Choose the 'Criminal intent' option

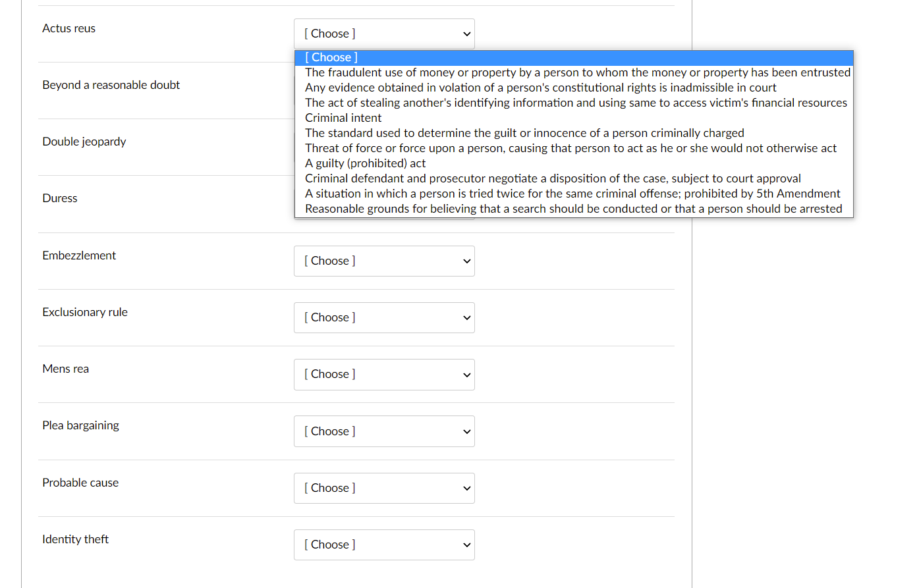click(x=574, y=118)
